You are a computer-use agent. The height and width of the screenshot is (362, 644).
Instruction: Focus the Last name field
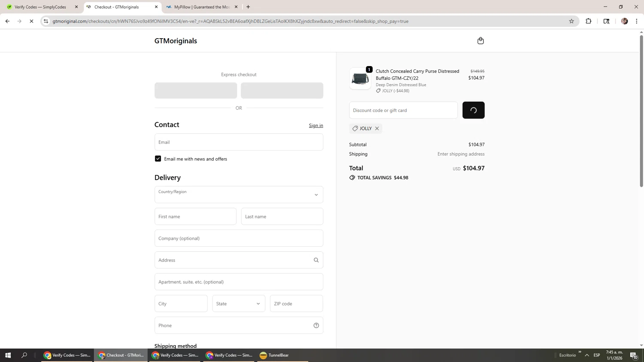click(x=282, y=217)
